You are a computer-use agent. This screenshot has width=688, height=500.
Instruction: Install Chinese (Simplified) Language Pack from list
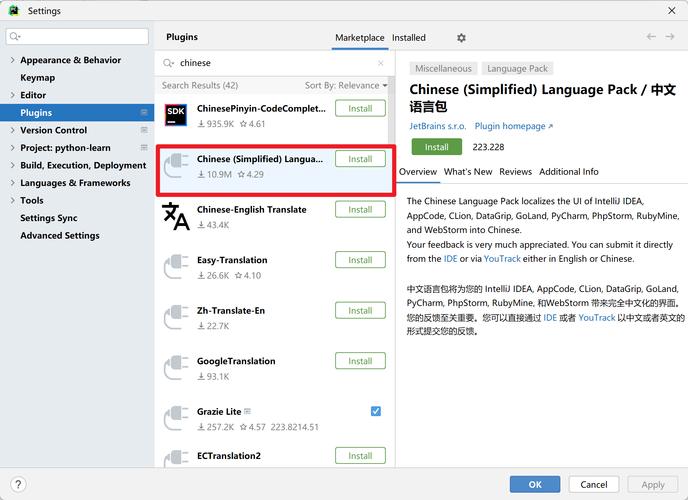(360, 159)
